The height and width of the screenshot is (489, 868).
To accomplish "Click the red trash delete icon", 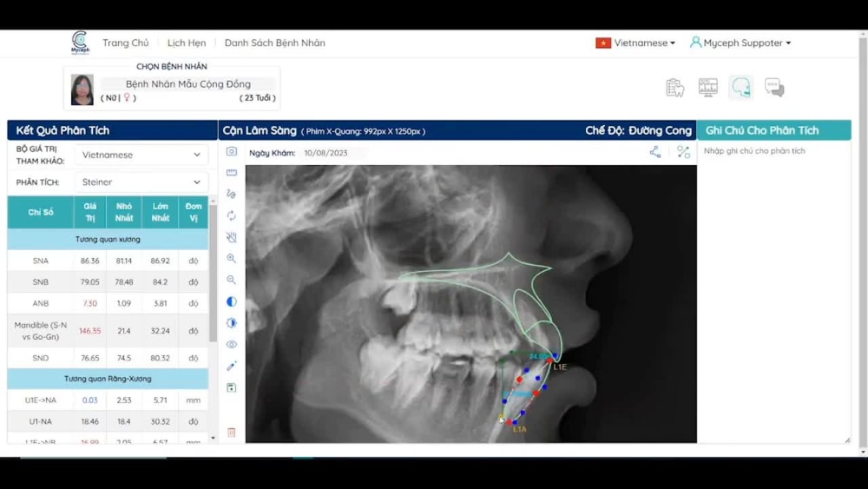I will 232,432.
